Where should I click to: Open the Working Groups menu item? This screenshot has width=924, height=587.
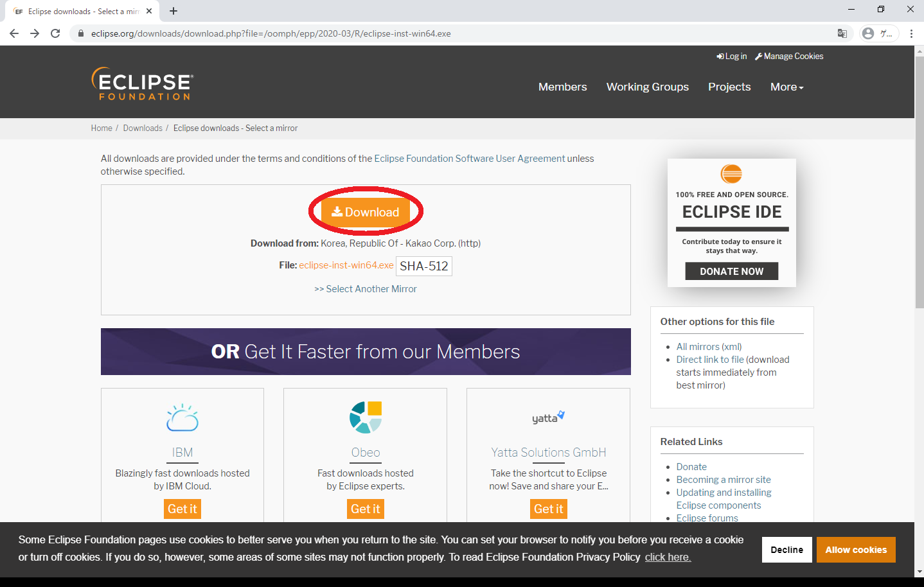coord(647,87)
